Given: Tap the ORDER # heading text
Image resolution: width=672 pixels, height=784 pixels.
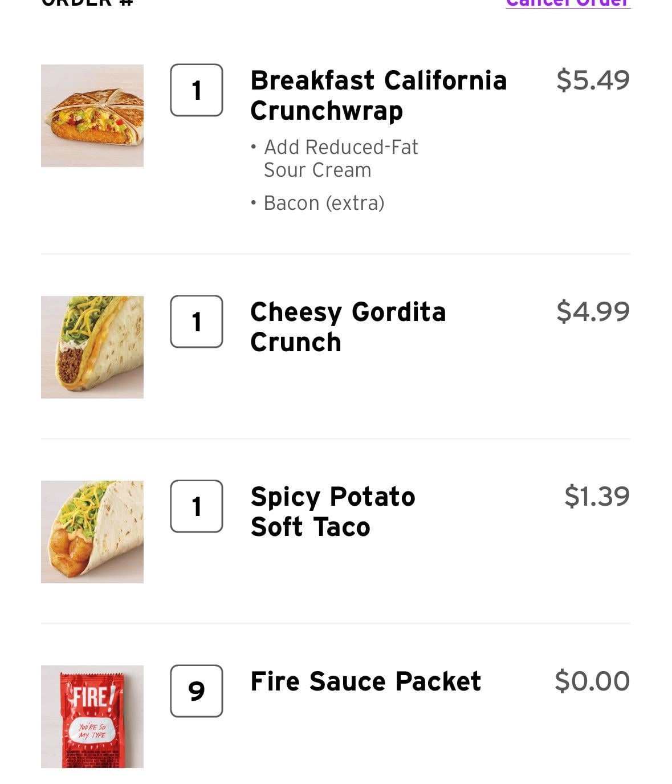Looking at the screenshot, I should [x=87, y=2].
